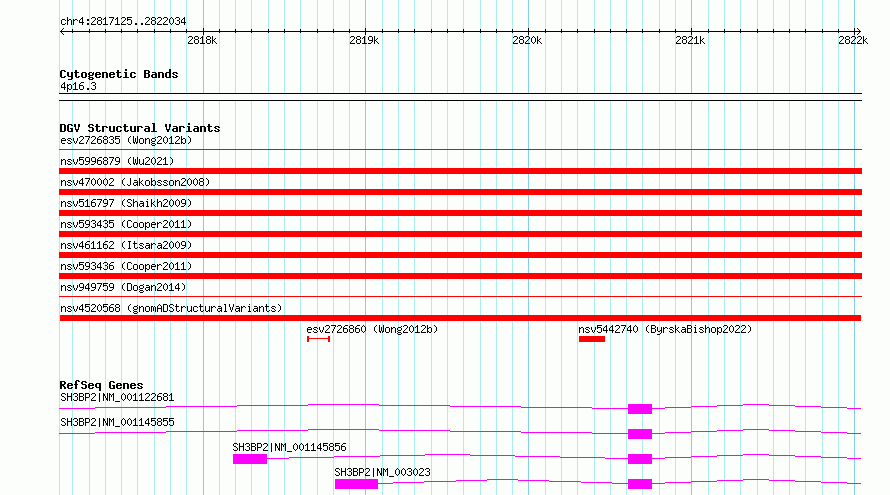
Task: Click the first exon block under NM_001145856 label
Action: pyautogui.click(x=250, y=459)
